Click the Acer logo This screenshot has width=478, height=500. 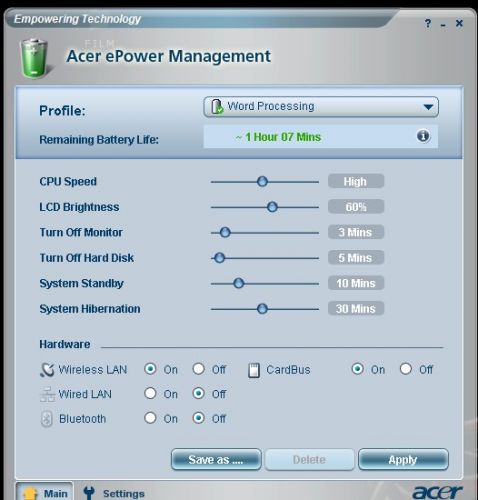(437, 492)
